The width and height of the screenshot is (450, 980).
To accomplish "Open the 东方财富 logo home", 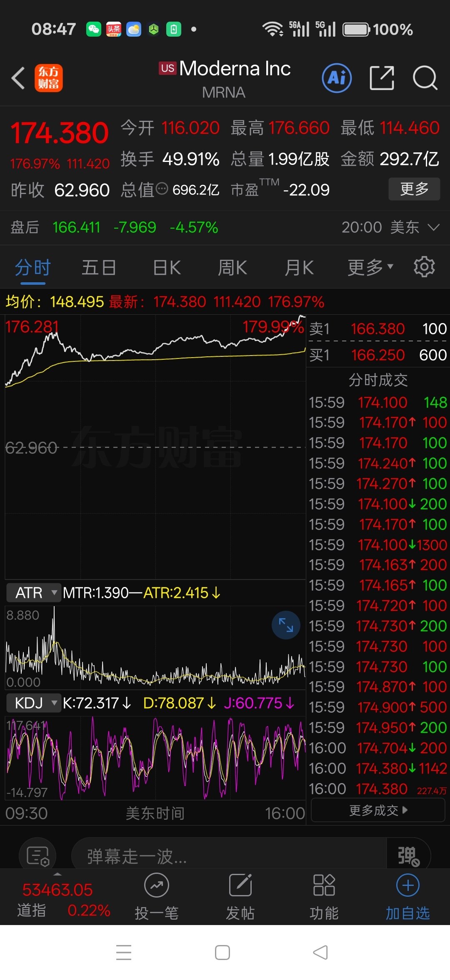I will point(48,78).
